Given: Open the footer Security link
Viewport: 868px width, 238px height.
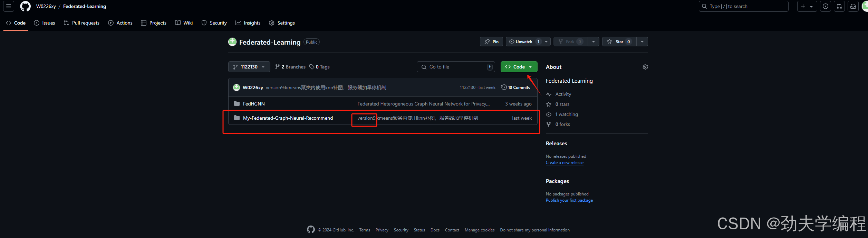Looking at the screenshot, I should (401, 230).
